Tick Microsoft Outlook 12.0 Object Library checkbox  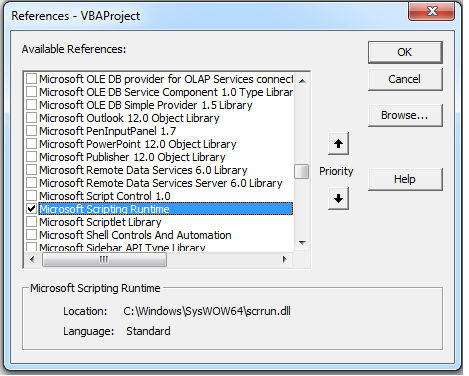coord(31,118)
